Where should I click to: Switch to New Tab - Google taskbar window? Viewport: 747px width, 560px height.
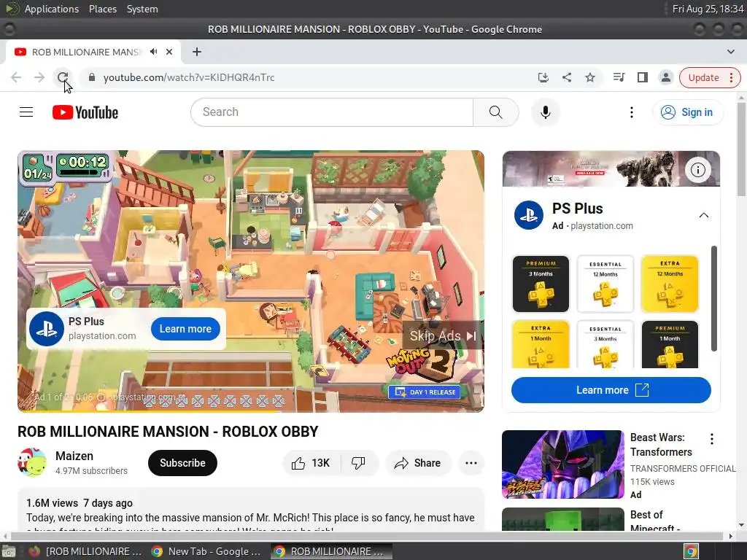(x=206, y=551)
